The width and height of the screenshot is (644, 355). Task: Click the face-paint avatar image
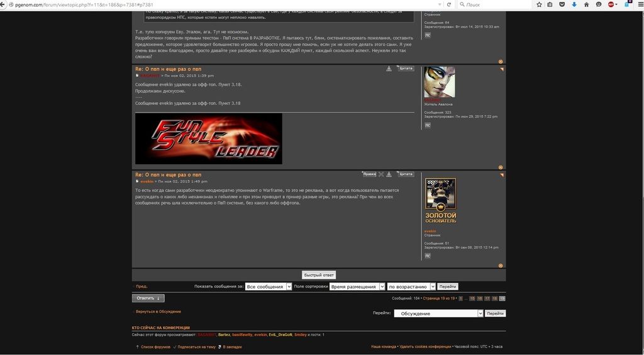(440, 82)
